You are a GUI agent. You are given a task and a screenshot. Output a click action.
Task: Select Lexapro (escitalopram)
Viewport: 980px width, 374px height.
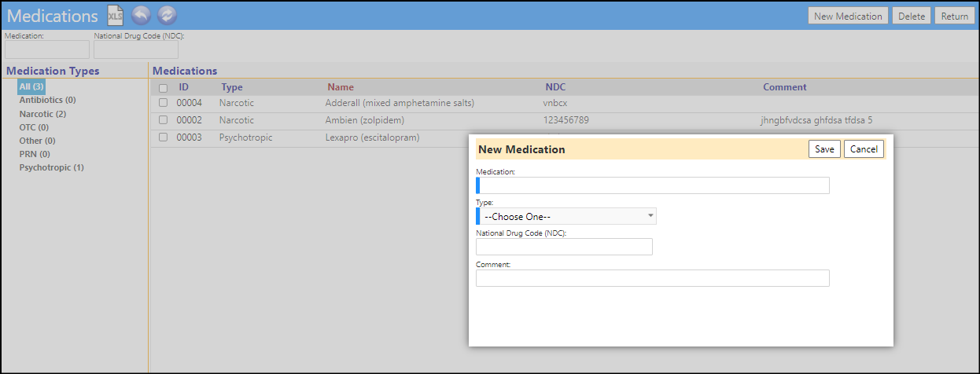pos(372,137)
